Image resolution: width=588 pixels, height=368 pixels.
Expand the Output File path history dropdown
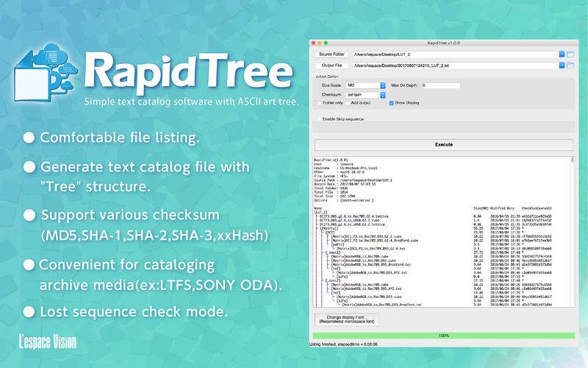(562, 66)
